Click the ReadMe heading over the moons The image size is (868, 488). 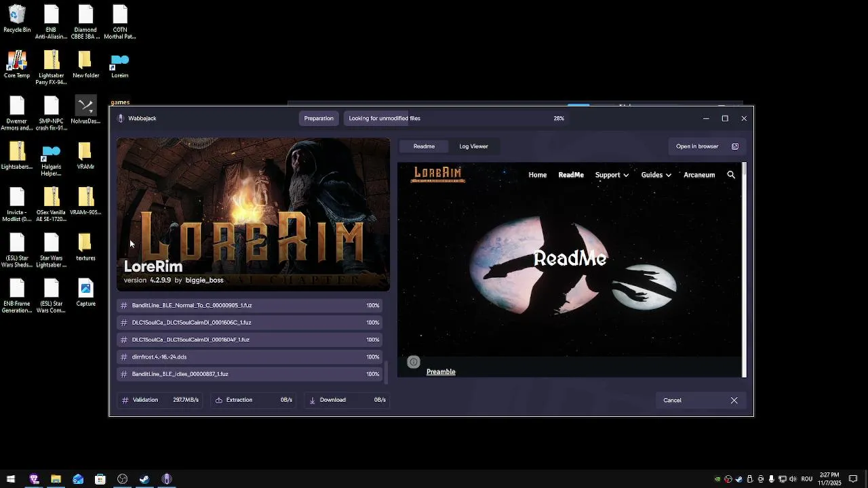pos(570,258)
